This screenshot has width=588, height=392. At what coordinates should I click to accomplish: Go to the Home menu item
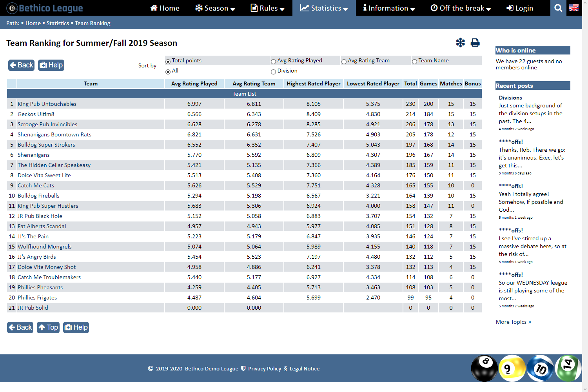click(x=165, y=8)
